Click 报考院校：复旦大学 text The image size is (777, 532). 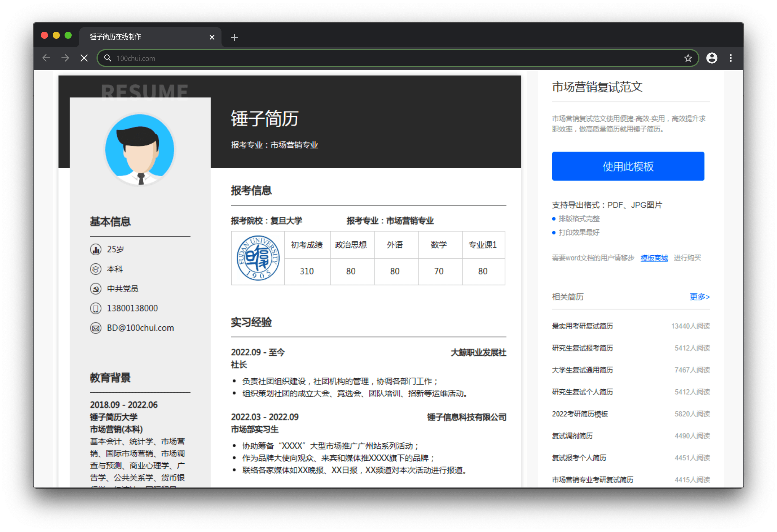point(267,221)
